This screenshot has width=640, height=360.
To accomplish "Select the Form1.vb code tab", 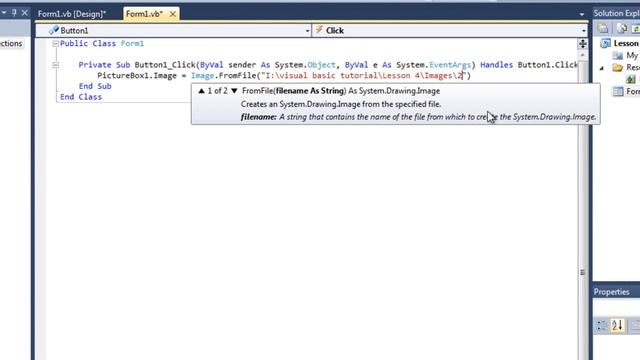I will click(x=144, y=14).
